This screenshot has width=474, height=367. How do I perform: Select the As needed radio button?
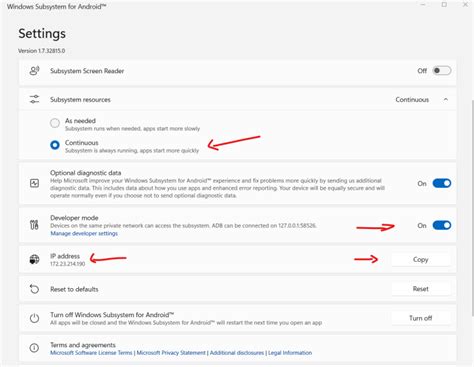tap(55, 123)
